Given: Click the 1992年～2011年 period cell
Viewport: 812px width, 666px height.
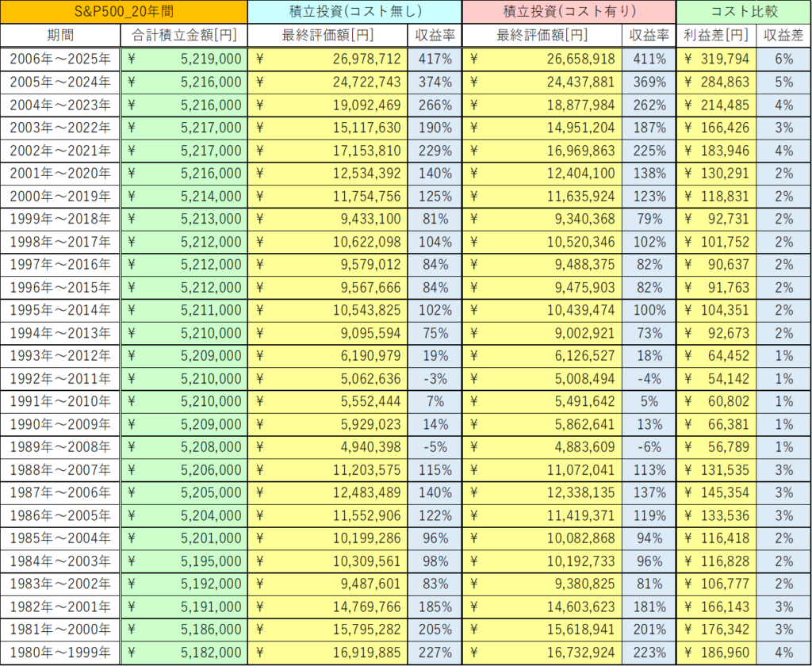Looking at the screenshot, I should coord(60,379).
